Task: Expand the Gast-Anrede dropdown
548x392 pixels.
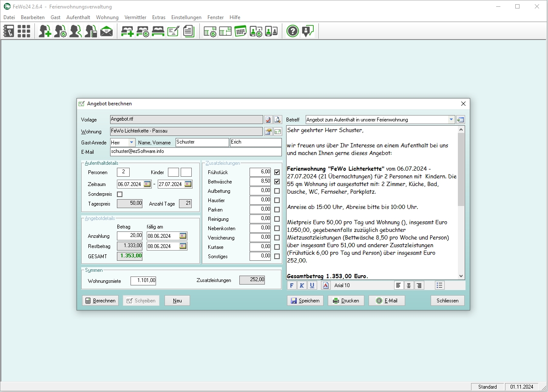Action: coord(131,143)
